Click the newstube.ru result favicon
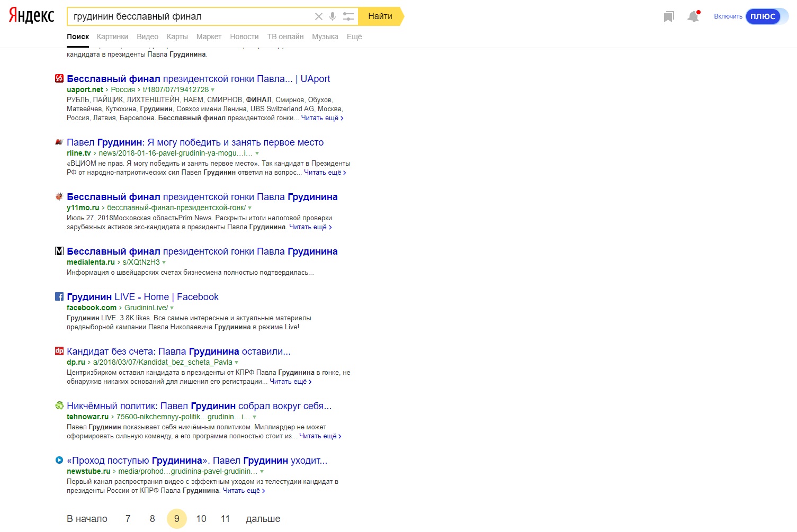 (59, 460)
